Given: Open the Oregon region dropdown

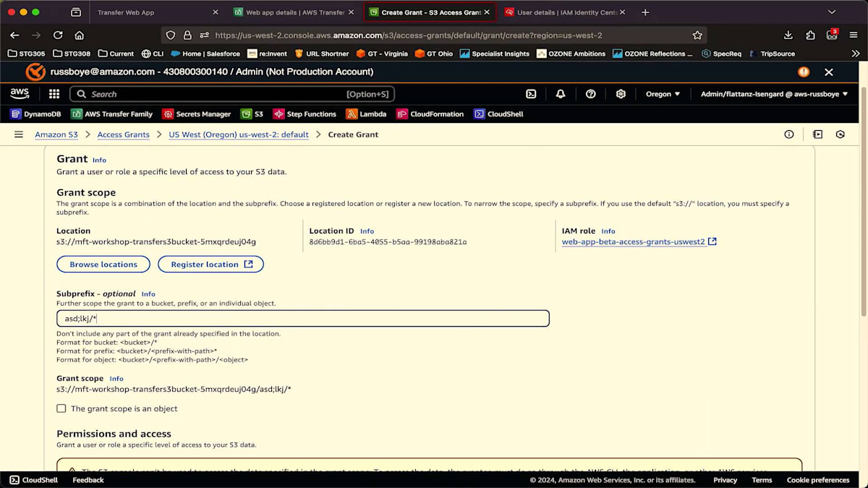Looking at the screenshot, I should [663, 94].
